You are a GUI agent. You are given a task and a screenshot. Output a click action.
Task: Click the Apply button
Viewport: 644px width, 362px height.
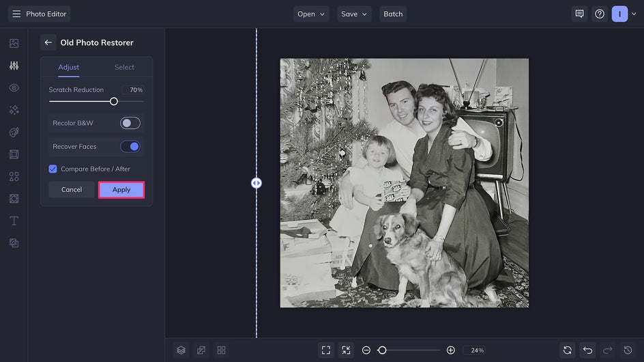point(121,190)
